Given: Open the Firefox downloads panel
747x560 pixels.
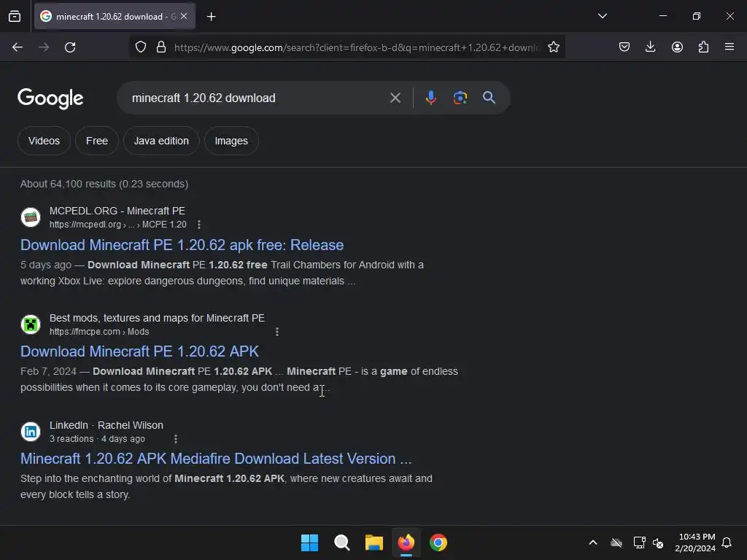Looking at the screenshot, I should tap(650, 47).
